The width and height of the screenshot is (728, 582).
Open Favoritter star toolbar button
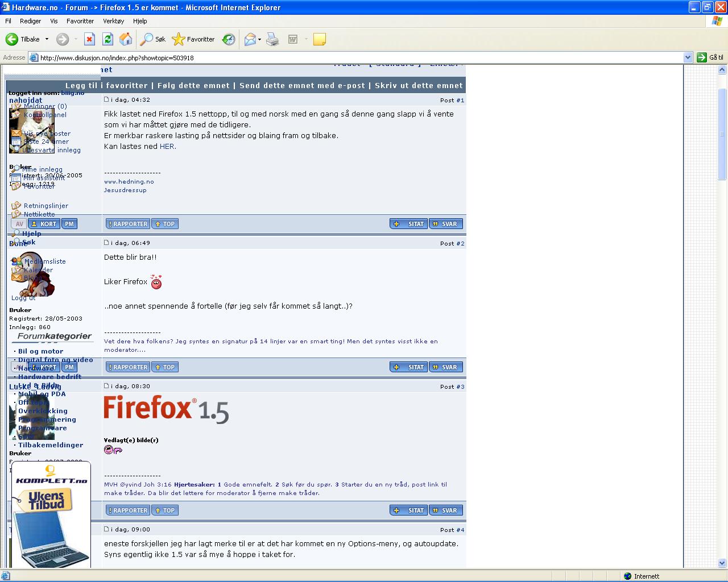[x=193, y=39]
